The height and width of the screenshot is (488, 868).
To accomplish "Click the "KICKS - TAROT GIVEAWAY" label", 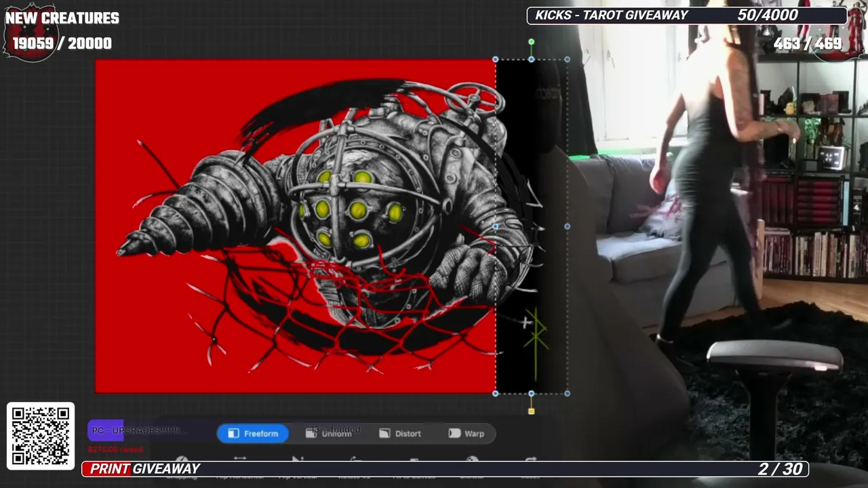I will click(x=612, y=16).
